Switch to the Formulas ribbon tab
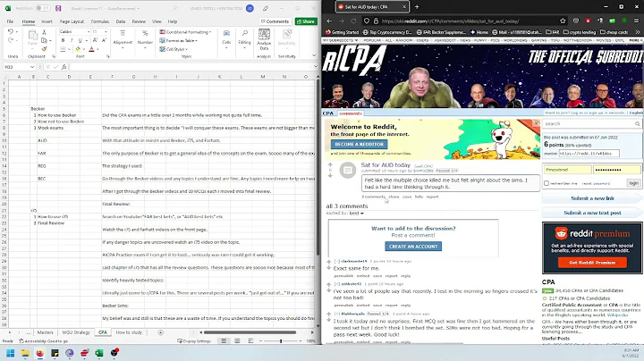The height and width of the screenshot is (361, 644). pos(100,21)
